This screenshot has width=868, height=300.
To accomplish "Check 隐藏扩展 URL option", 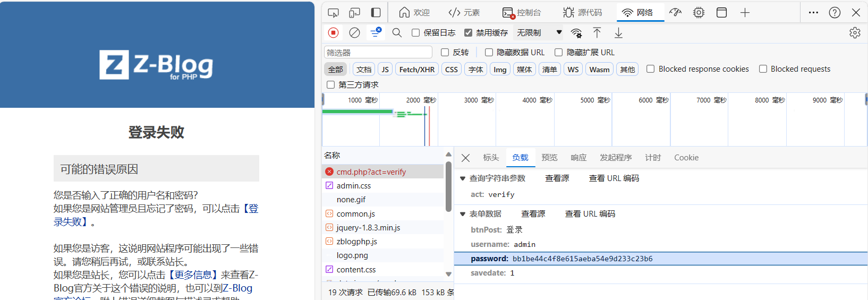I will click(558, 52).
